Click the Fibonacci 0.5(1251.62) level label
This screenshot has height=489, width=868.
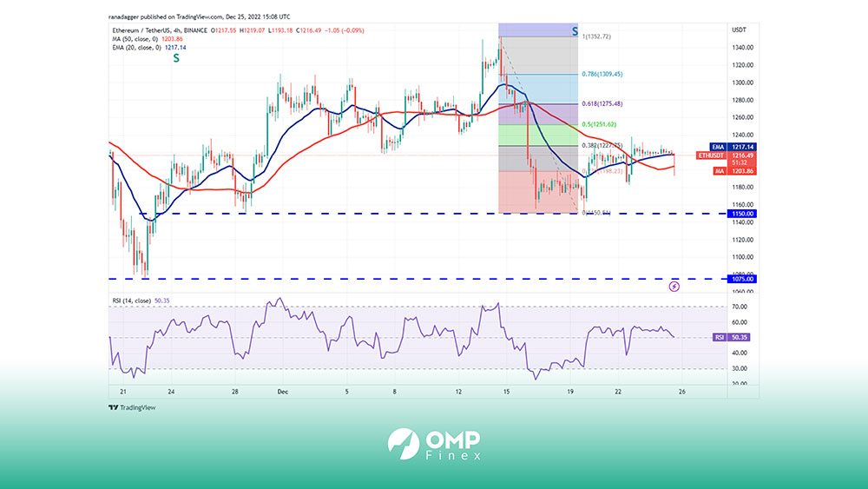(598, 124)
